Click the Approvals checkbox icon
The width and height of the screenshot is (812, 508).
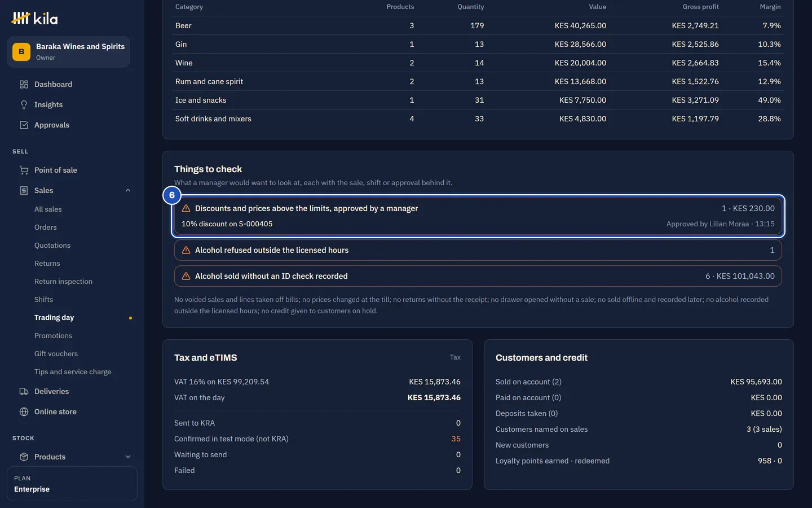click(24, 125)
